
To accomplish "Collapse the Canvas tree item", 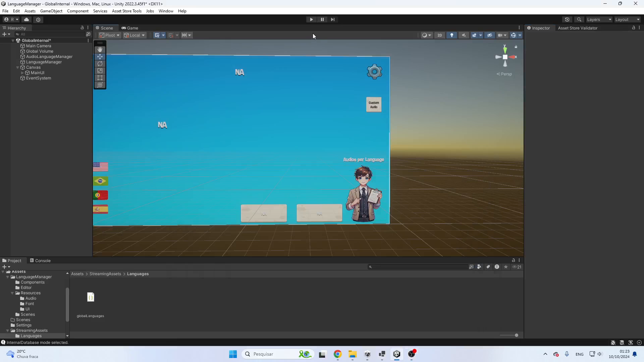I will pyautogui.click(x=18, y=67).
